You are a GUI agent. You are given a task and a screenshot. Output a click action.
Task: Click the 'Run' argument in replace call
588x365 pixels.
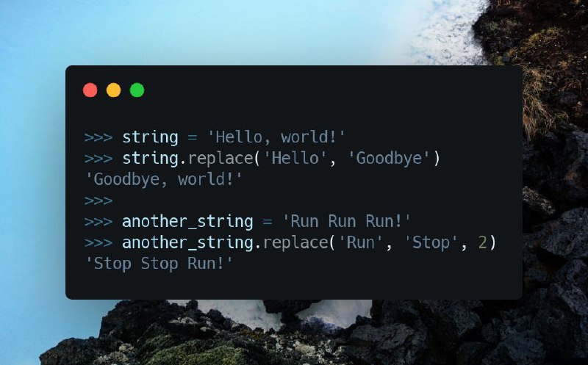[360, 243]
